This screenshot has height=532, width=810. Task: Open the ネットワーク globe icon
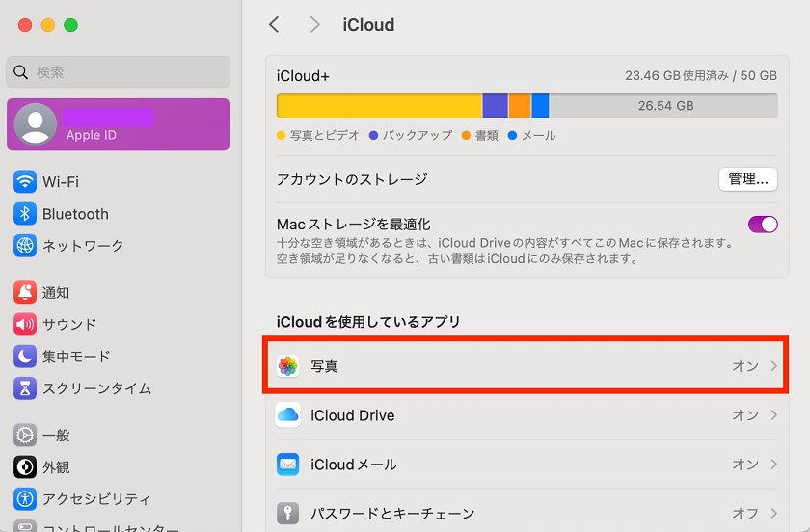(25, 246)
